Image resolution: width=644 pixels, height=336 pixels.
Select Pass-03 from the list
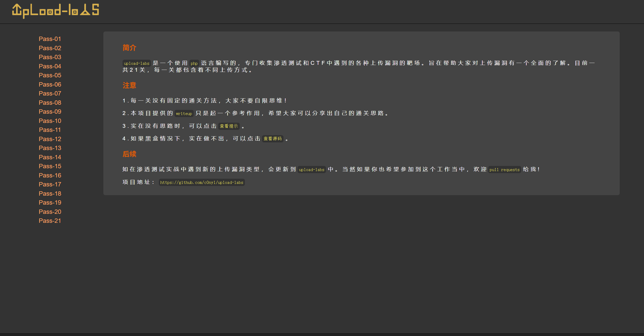click(x=50, y=57)
